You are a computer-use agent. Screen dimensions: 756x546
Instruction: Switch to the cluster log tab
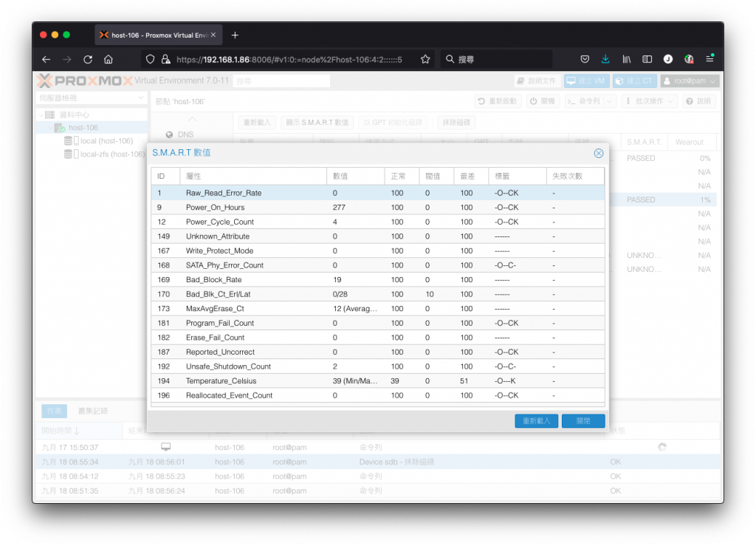tap(93, 411)
